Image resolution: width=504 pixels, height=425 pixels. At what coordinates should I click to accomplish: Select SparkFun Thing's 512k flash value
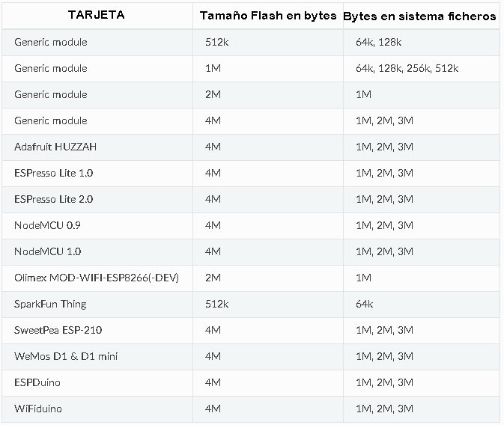click(217, 304)
